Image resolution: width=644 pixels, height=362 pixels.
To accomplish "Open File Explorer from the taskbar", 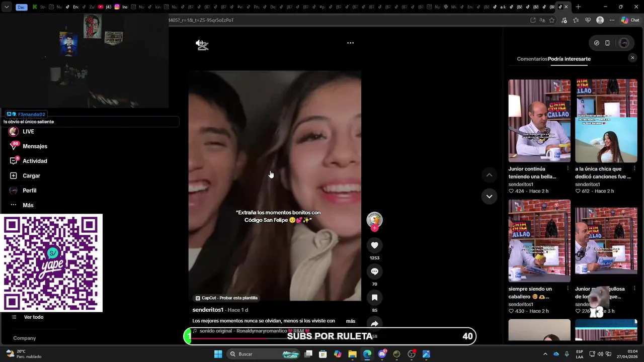I will [353, 354].
